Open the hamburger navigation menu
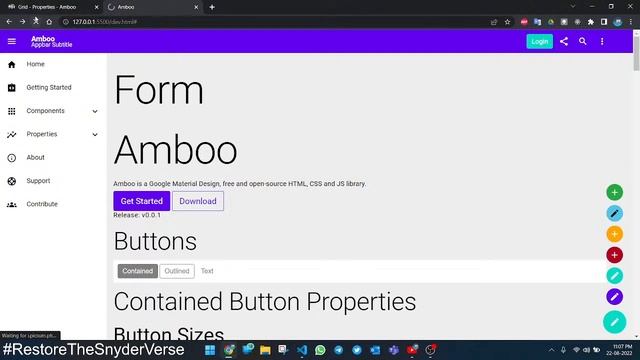Screen dimensions: 640x360 point(11,41)
